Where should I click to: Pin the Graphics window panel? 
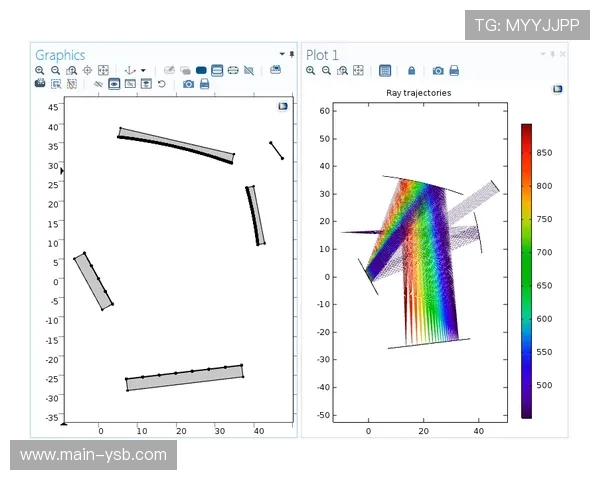click(x=291, y=54)
